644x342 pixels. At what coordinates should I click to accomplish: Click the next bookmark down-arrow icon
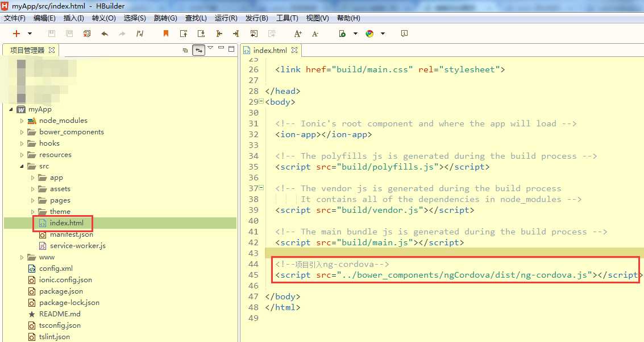(201, 34)
